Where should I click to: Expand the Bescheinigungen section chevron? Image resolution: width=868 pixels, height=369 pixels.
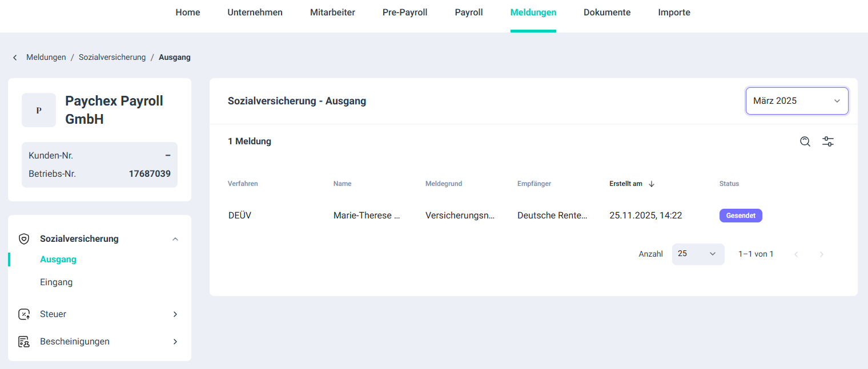pyautogui.click(x=175, y=342)
